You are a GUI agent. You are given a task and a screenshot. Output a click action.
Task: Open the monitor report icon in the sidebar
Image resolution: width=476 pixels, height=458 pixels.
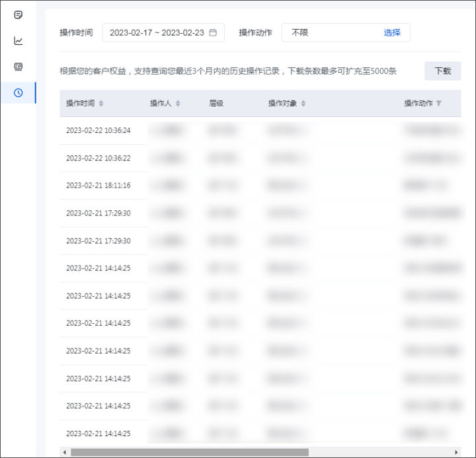coord(19,67)
